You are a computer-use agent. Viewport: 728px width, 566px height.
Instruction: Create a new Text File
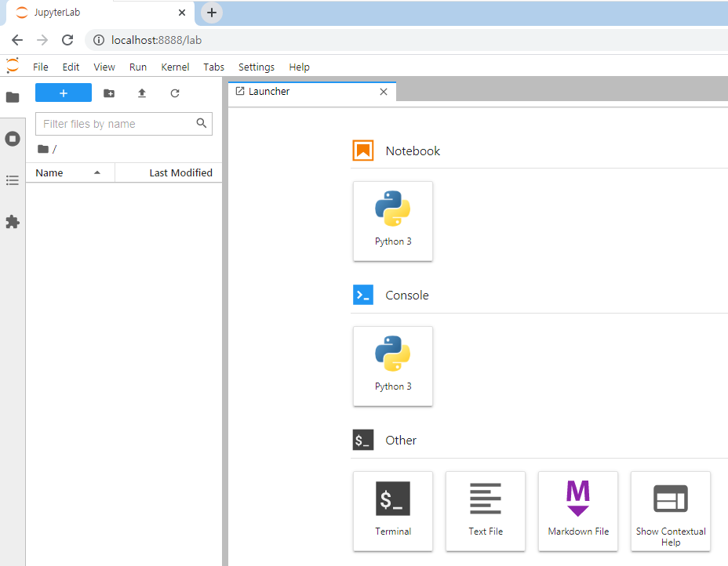486,511
